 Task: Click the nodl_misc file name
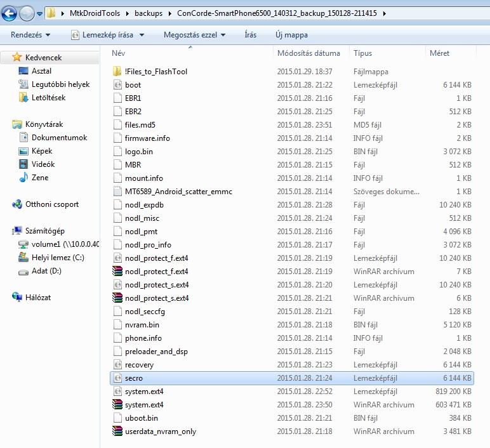click(x=142, y=218)
